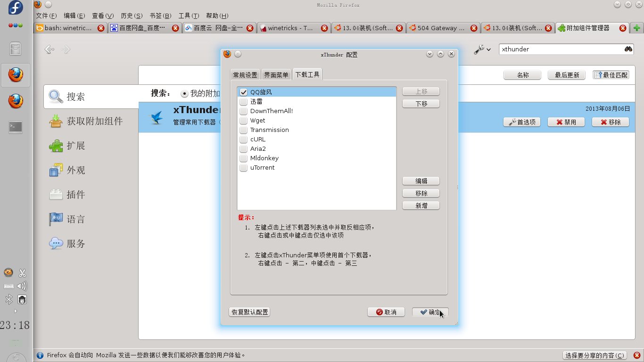
Task: Click the xThunder bird add-on icon
Action: pos(157,117)
